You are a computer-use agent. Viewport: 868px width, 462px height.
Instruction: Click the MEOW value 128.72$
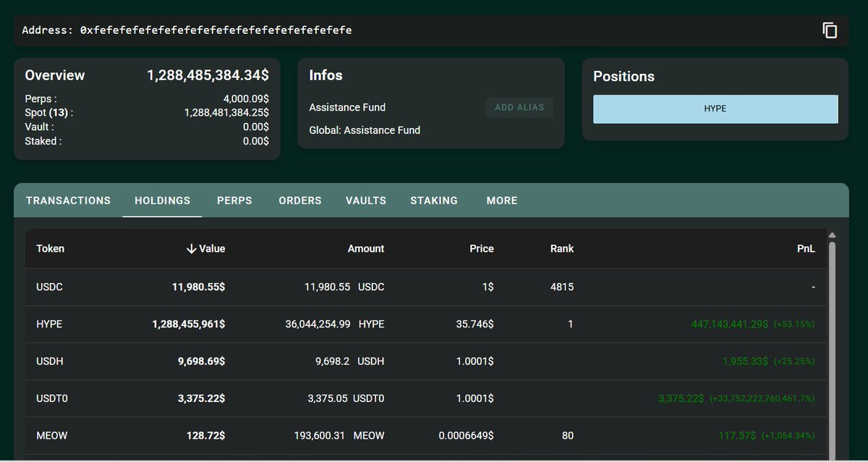(x=208, y=436)
